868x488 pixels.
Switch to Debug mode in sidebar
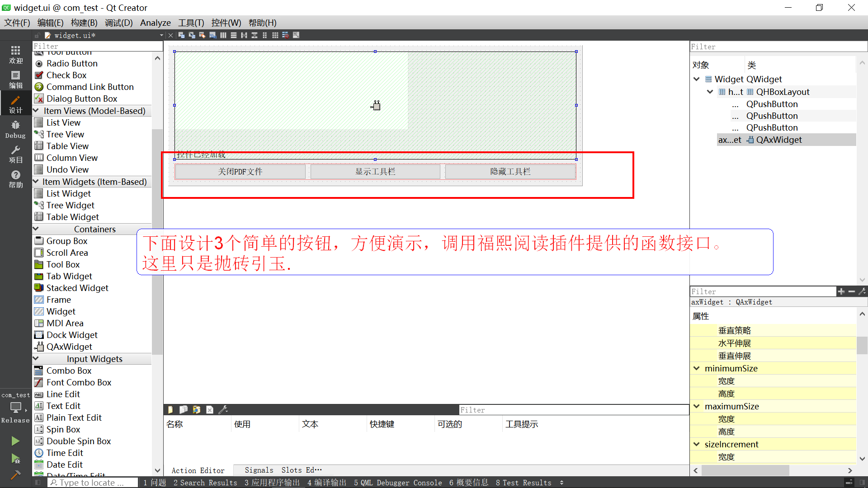pyautogui.click(x=15, y=129)
